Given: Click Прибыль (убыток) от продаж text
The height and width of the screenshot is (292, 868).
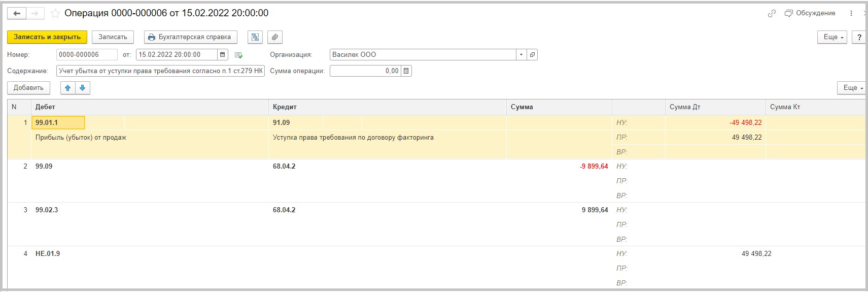Looking at the screenshot, I should pos(81,138).
